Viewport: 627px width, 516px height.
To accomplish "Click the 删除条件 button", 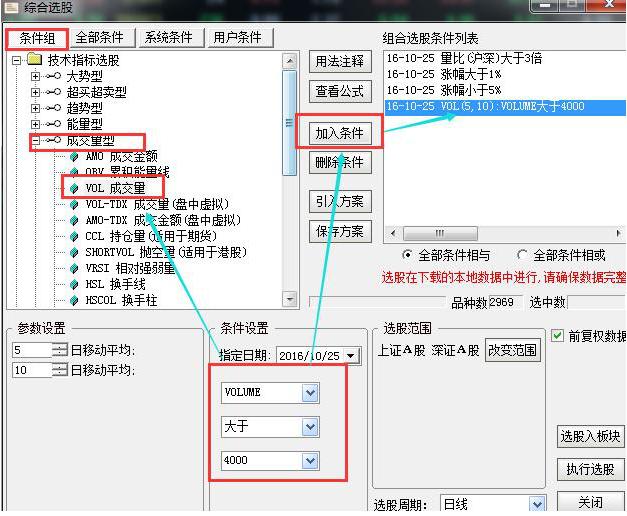I will click(x=340, y=162).
